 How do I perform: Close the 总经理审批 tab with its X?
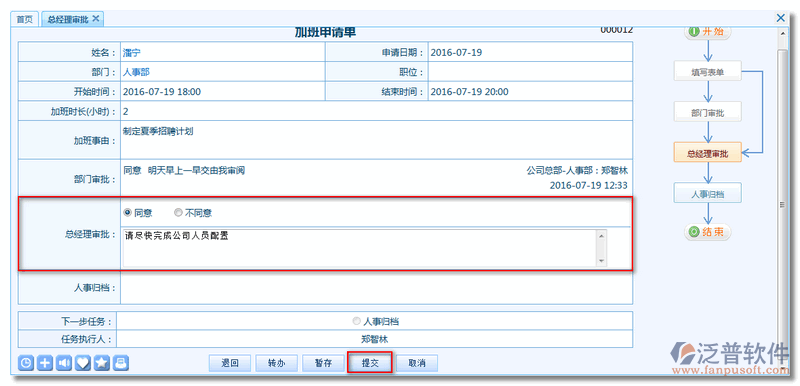click(95, 19)
